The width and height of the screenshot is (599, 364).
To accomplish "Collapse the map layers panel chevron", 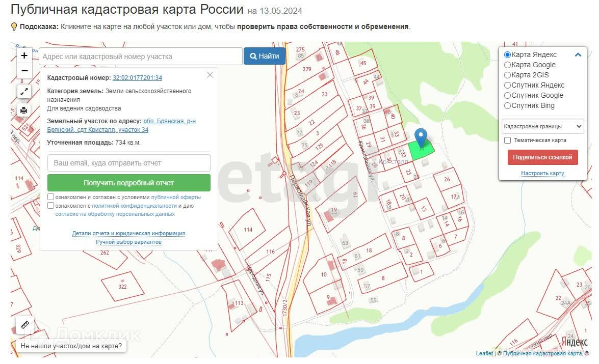I will (x=578, y=54).
